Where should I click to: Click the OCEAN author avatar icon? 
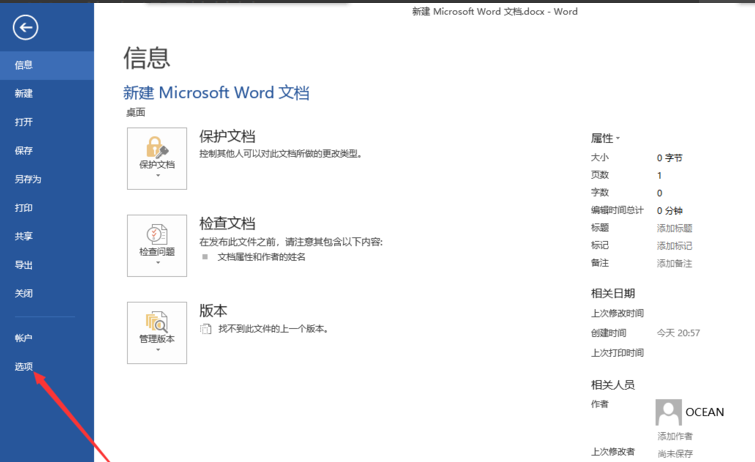point(668,412)
